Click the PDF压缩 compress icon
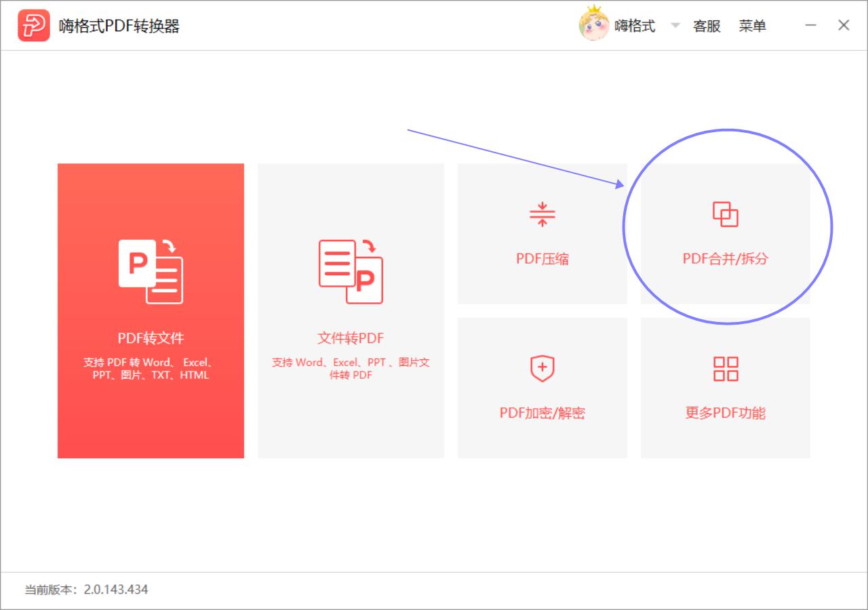This screenshot has width=868, height=610. pyautogui.click(x=542, y=214)
